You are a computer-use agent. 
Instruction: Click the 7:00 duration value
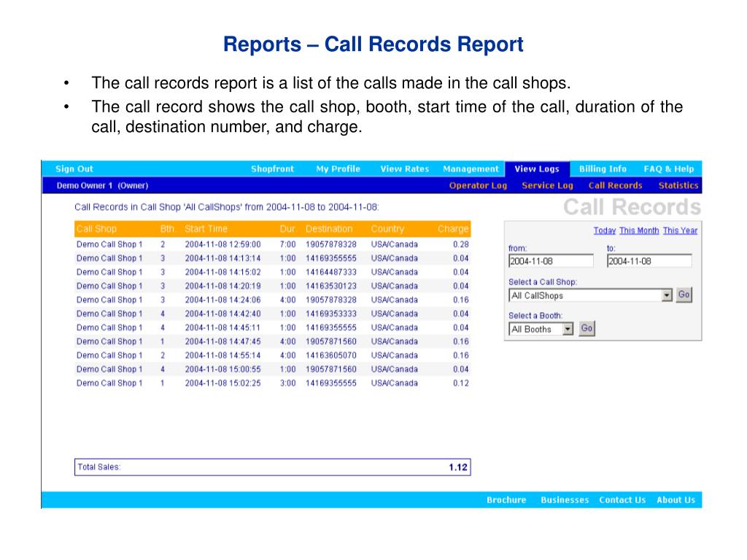click(287, 244)
